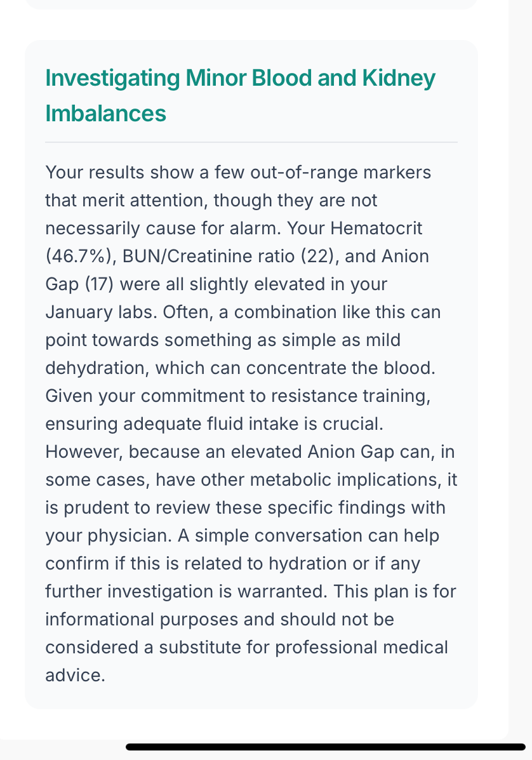Tap the "Gap (17)" value text
Image resolution: width=532 pixels, height=760 pixels.
point(79,284)
